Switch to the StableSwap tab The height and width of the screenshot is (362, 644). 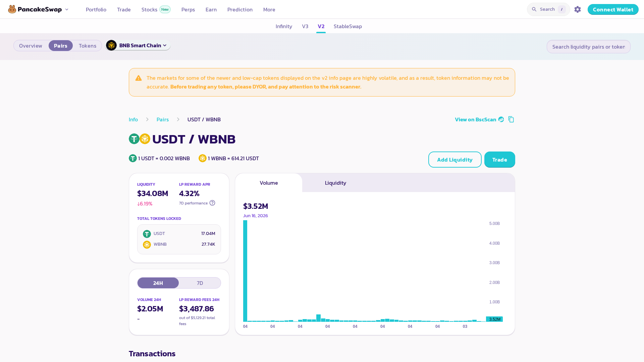[348, 26]
